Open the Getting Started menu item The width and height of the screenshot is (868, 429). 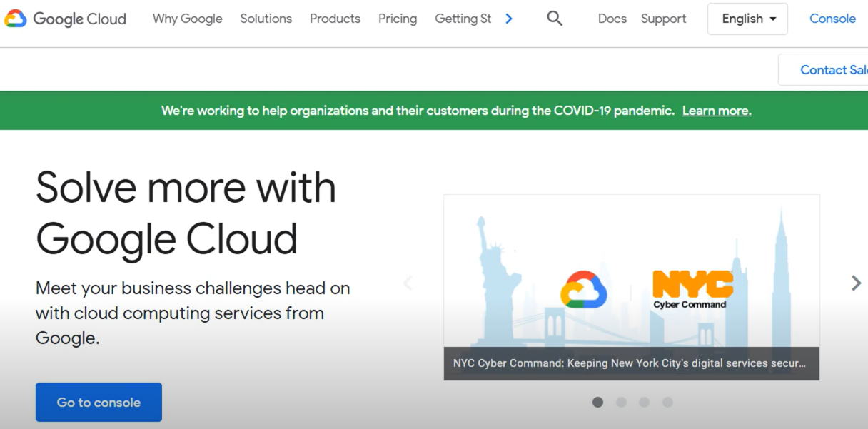click(x=463, y=19)
